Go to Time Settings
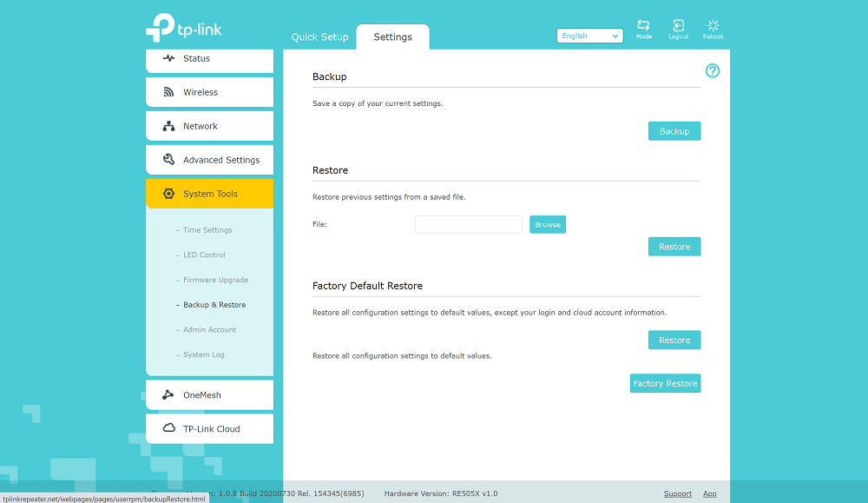The image size is (868, 503). pyautogui.click(x=207, y=230)
